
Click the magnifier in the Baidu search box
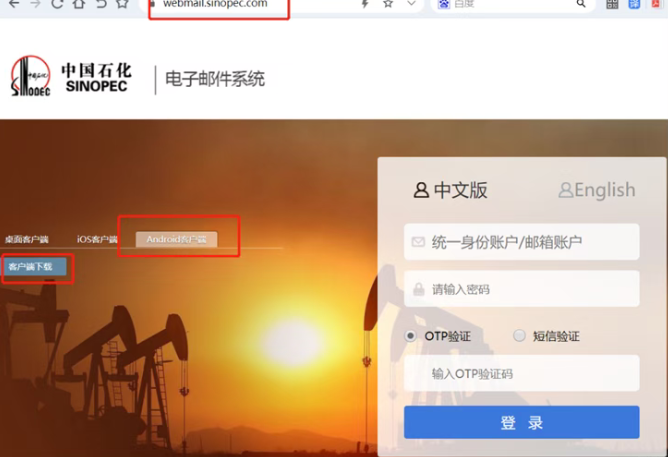tap(581, 4)
